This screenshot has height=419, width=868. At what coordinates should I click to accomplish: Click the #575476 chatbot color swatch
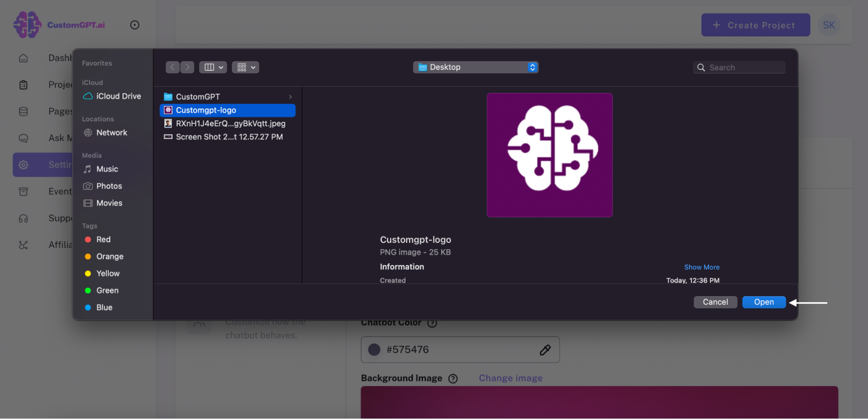click(x=374, y=350)
